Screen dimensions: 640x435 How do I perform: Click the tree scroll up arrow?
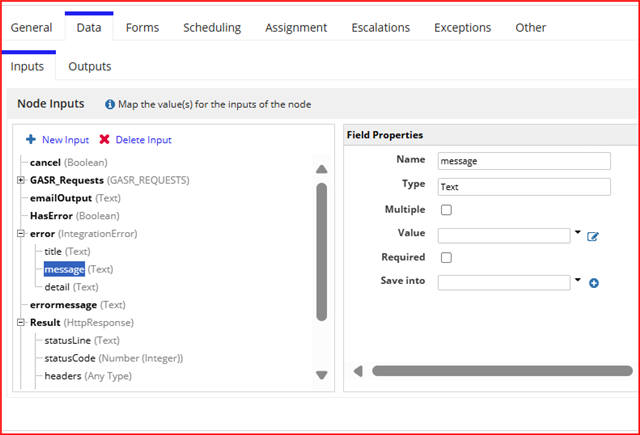point(322,169)
